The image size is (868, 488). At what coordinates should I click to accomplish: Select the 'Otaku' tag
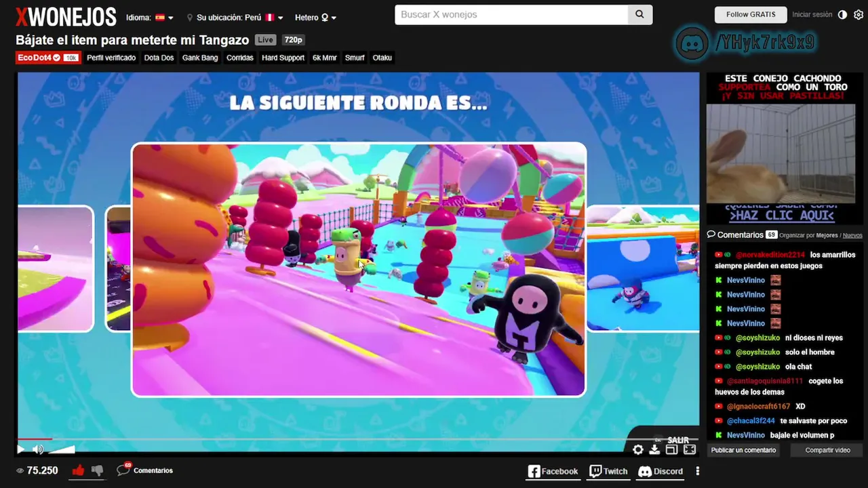382,58
